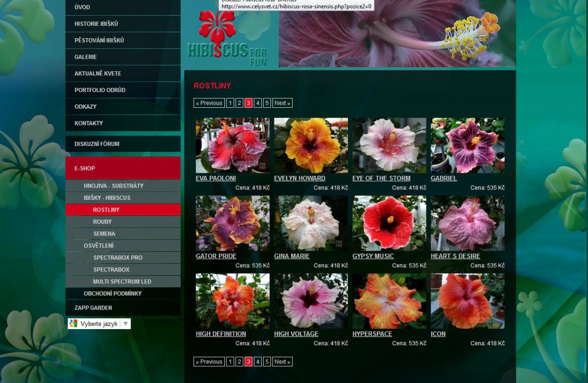Open OBCHODNÍ PODMÍNKY page
Viewport: 588px width, 383px height.
click(x=123, y=293)
